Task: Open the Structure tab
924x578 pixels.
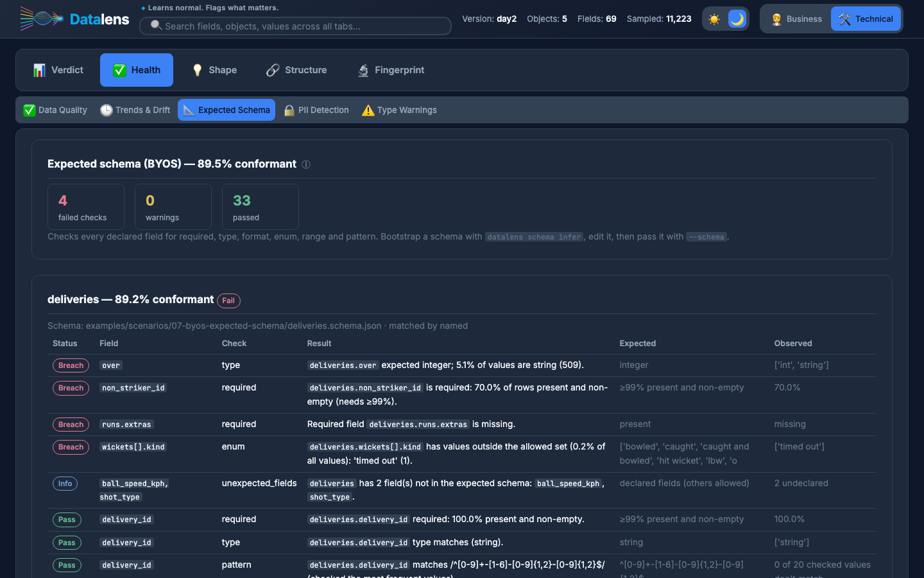Action: [x=296, y=70]
